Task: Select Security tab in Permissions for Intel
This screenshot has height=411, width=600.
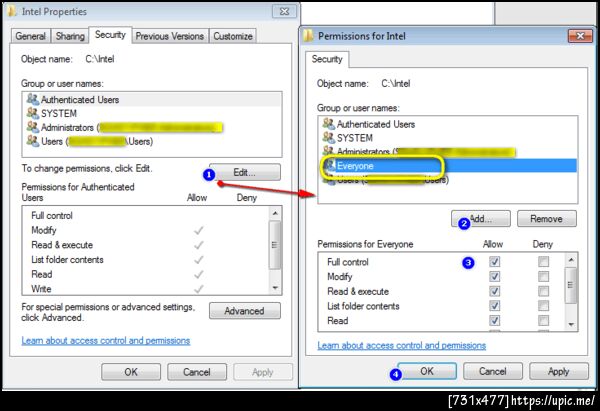Action: (327, 59)
